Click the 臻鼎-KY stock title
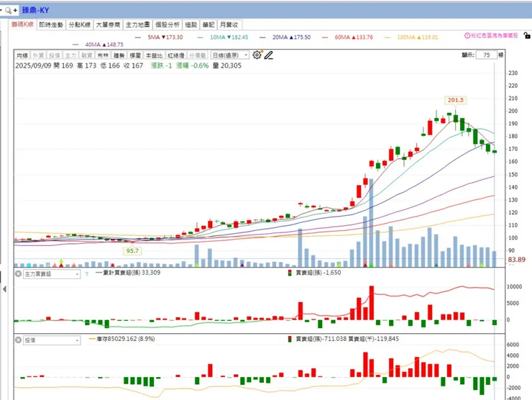The width and height of the screenshot is (532, 400). tap(36, 10)
